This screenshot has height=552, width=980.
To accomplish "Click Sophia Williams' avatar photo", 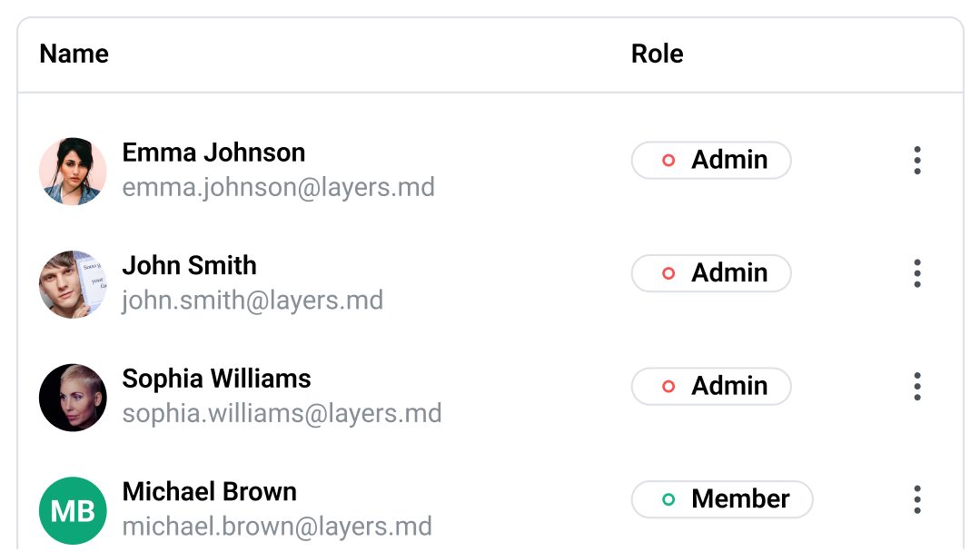I will [x=73, y=397].
